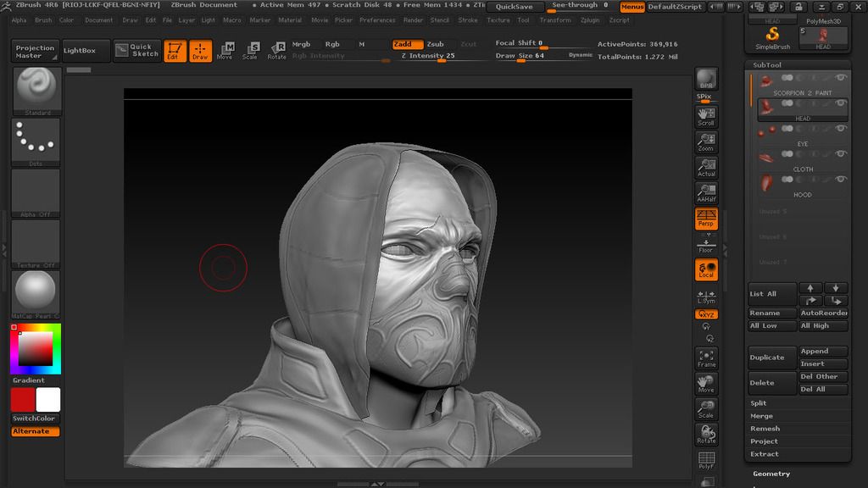Open the Zplugin menu
868x488 pixels.
(x=590, y=20)
